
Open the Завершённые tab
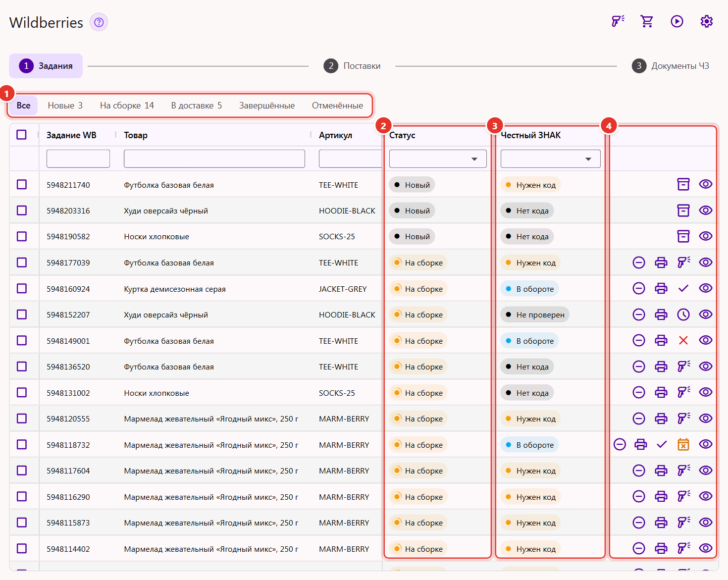[x=267, y=105]
